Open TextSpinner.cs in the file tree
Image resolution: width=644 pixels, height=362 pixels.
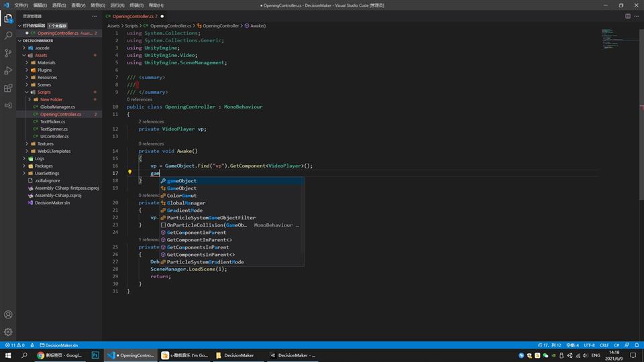tap(54, 129)
